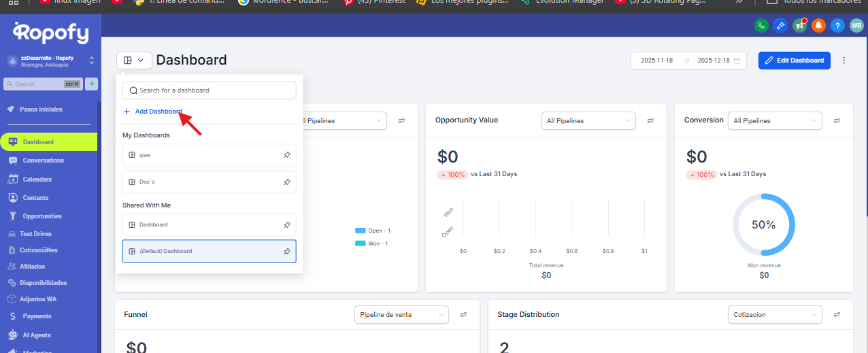Click the green quick action plus icon beside search
868x353 pixels.
point(91,84)
